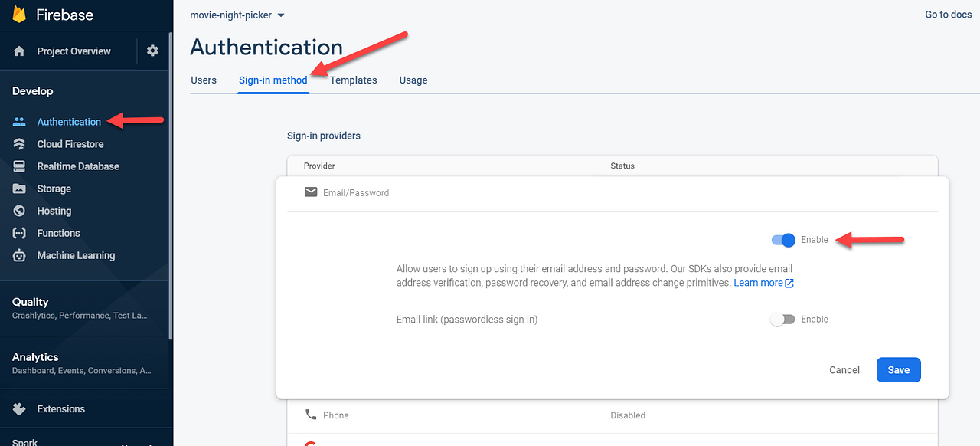Go to Storage from the sidebar

tap(54, 188)
